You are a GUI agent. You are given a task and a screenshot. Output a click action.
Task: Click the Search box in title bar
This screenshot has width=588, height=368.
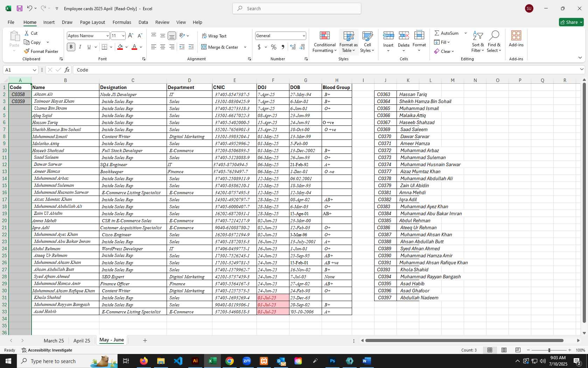pos(297,8)
